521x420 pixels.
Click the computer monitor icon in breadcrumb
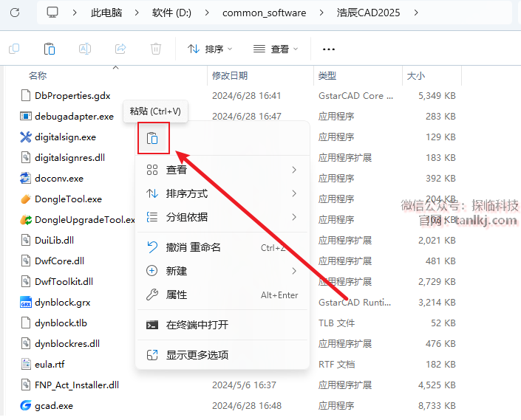[x=52, y=13]
